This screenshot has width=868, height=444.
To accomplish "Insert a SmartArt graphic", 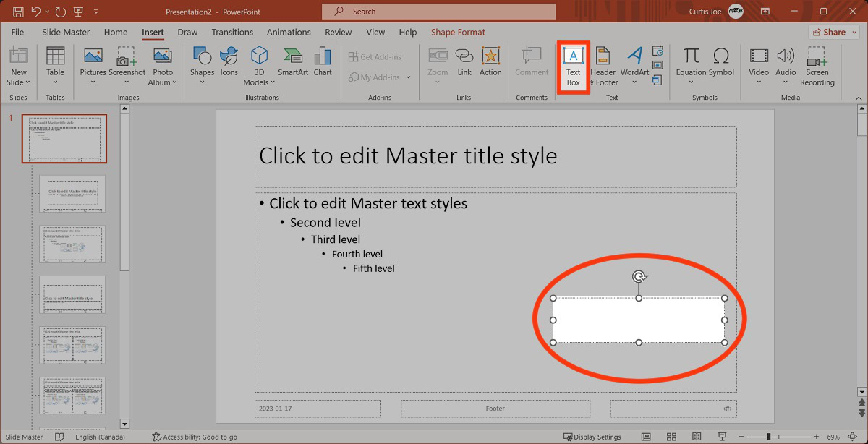I will (x=293, y=61).
